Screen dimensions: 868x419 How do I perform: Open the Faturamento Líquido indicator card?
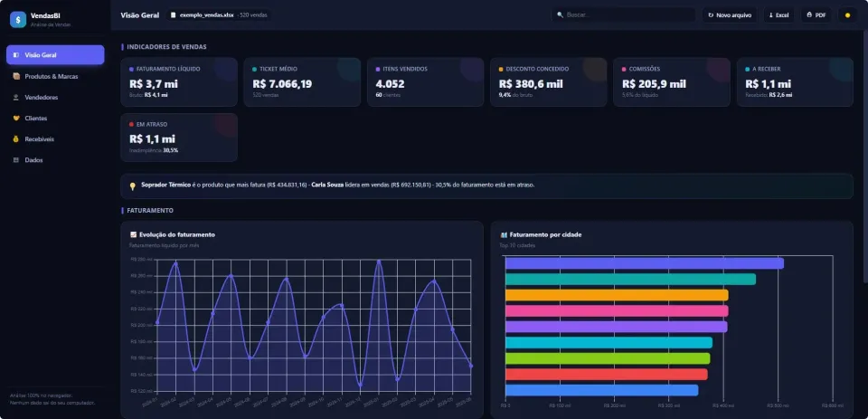(179, 82)
